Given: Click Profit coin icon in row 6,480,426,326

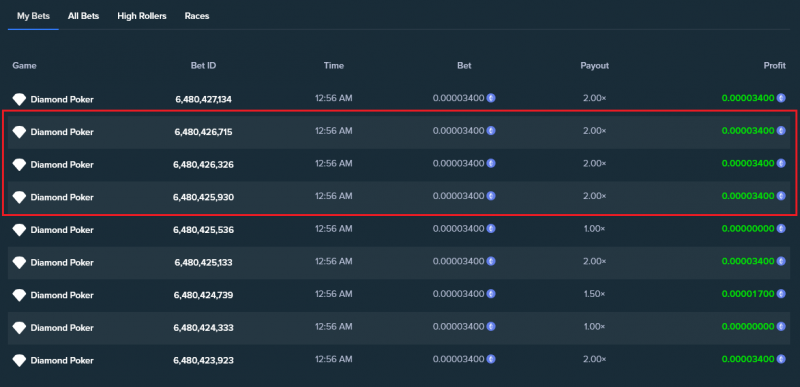Looking at the screenshot, I should [781, 163].
